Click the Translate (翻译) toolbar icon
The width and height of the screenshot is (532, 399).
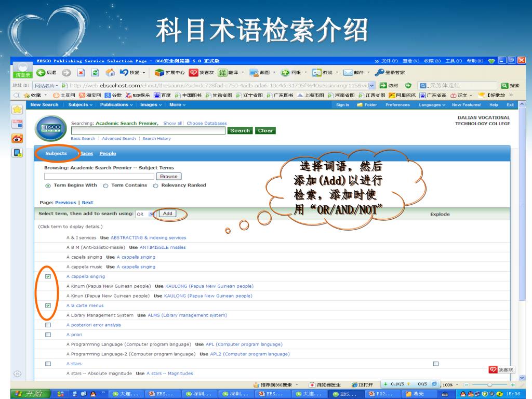pyautogui.click(x=222, y=73)
